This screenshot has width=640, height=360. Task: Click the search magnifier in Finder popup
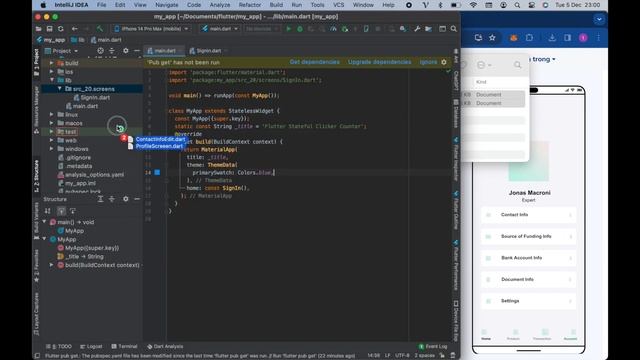(518, 65)
